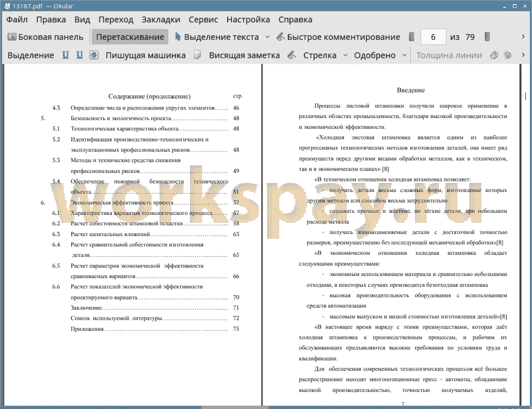Screen dimensions: 532x409
Task: Click contents entry Расчет себестоимости штамповой оснастки
Action: coord(127,223)
